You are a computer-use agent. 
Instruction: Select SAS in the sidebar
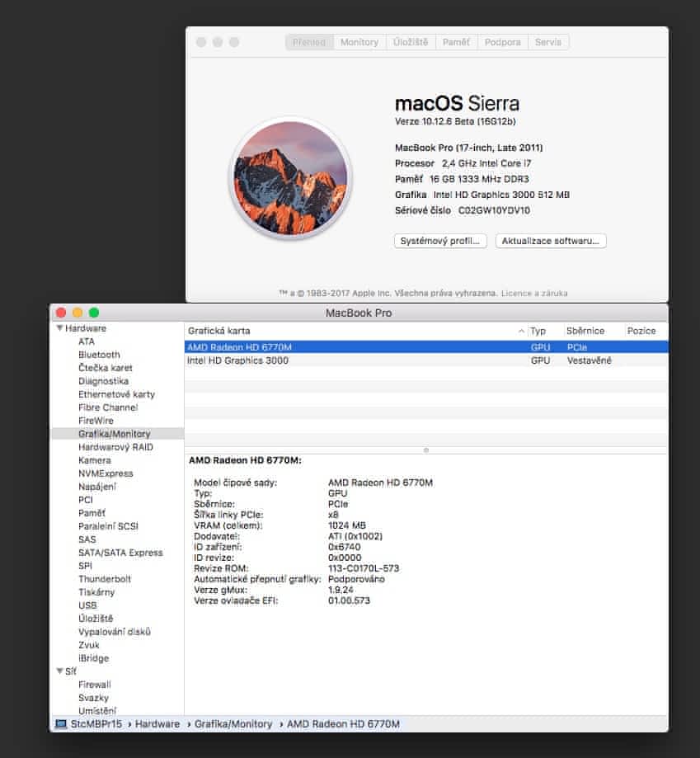tap(87, 539)
